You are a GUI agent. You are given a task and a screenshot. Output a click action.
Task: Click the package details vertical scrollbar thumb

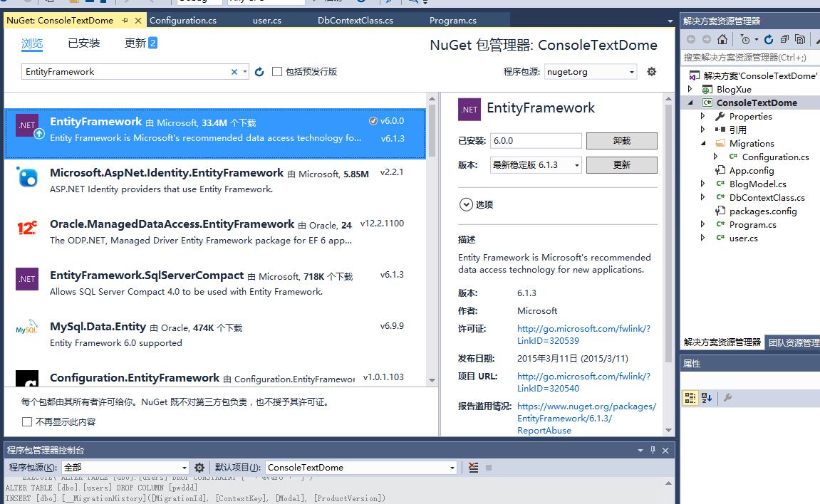pyautogui.click(x=668, y=232)
